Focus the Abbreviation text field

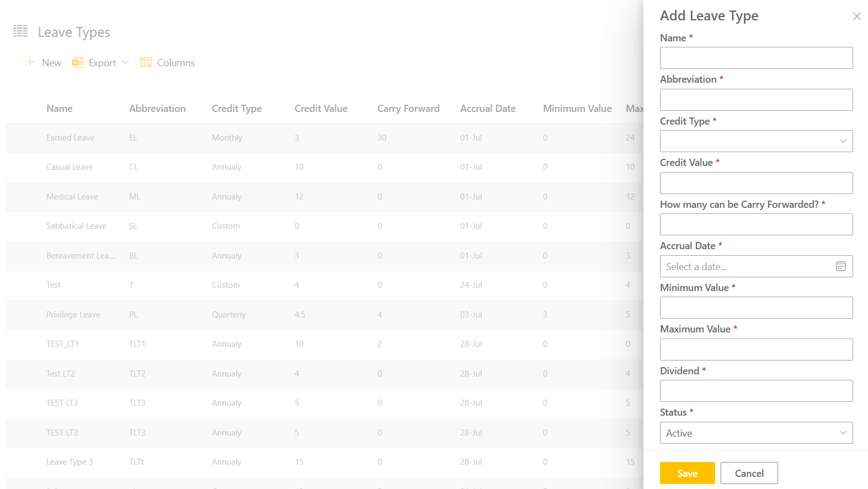756,100
